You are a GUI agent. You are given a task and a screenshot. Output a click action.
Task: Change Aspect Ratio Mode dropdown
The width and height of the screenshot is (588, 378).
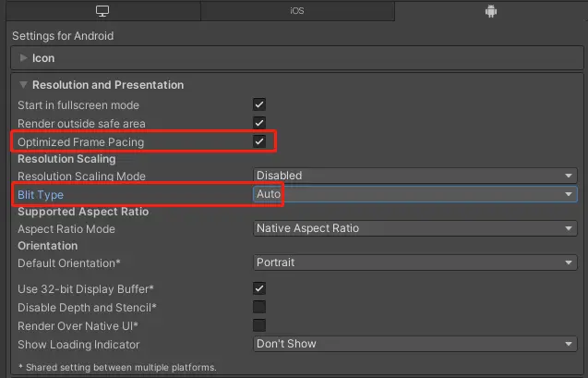414,228
